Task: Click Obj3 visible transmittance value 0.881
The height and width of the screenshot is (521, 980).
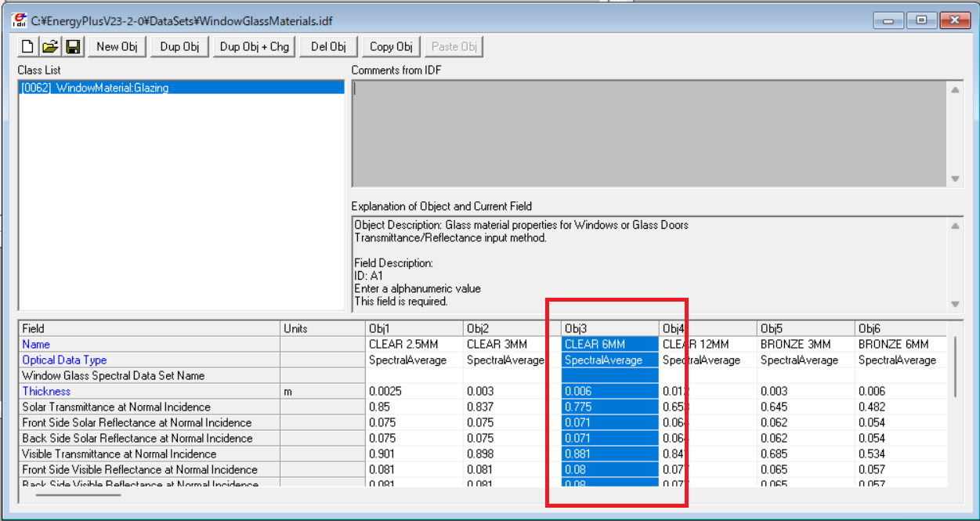Action: pos(610,454)
